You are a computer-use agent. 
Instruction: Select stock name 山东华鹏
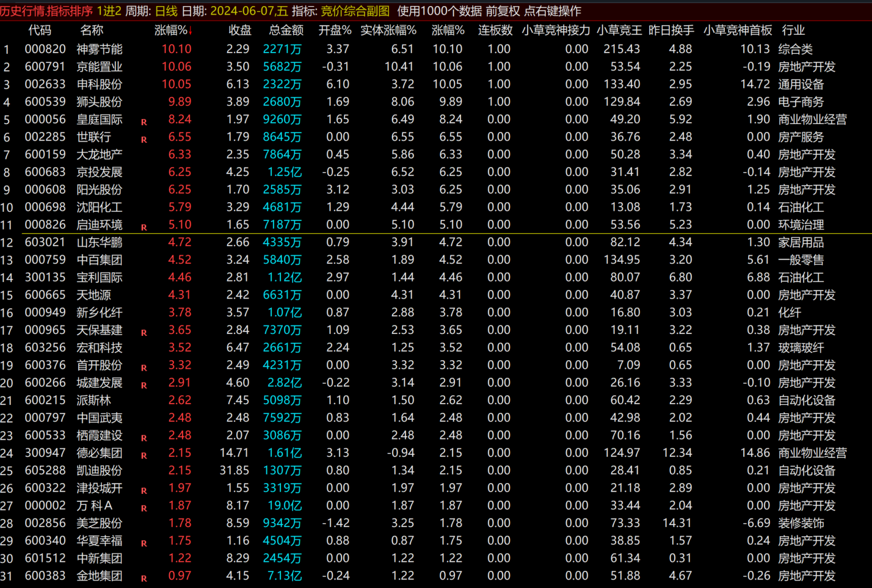(100, 242)
